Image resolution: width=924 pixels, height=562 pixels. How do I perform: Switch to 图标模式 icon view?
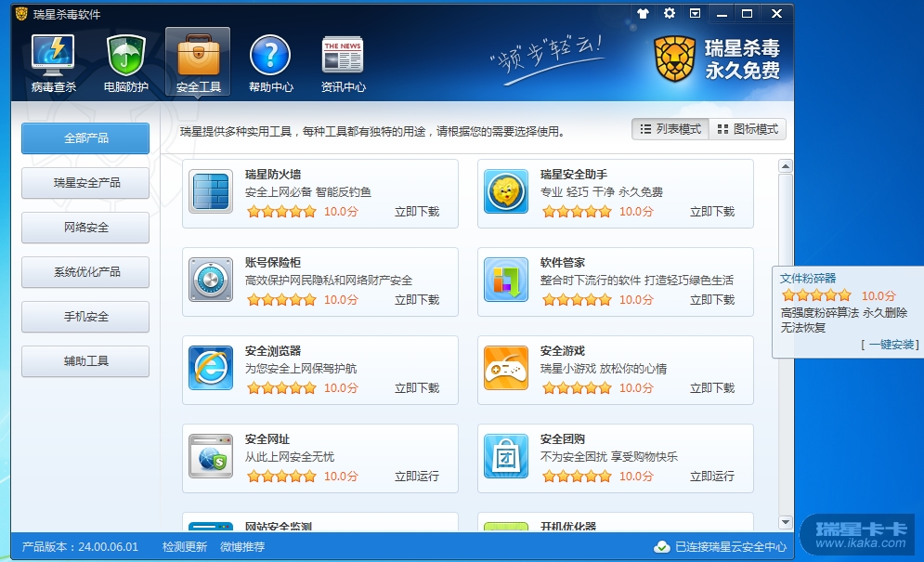point(748,129)
